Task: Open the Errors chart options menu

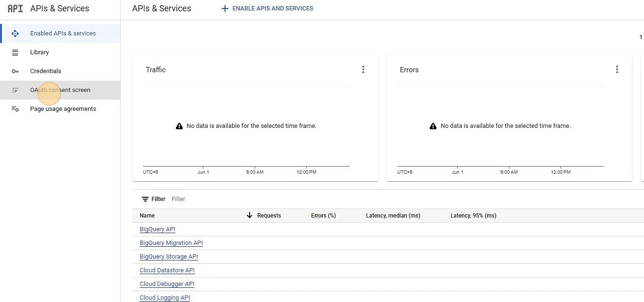Action: pyautogui.click(x=617, y=69)
